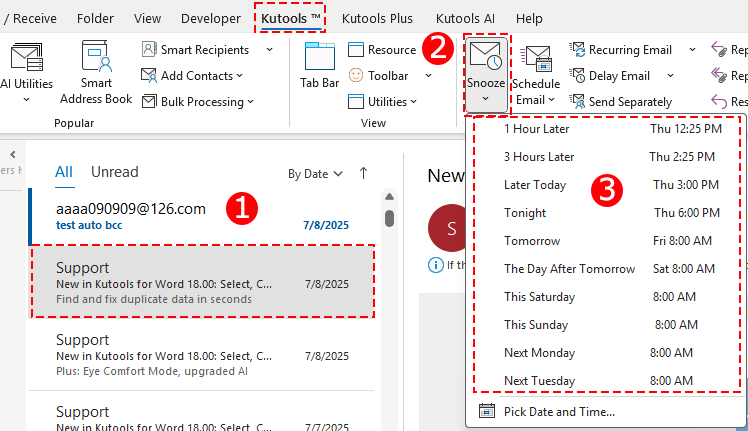
Task: Open email from aaaa090909@126.com
Action: [202, 216]
